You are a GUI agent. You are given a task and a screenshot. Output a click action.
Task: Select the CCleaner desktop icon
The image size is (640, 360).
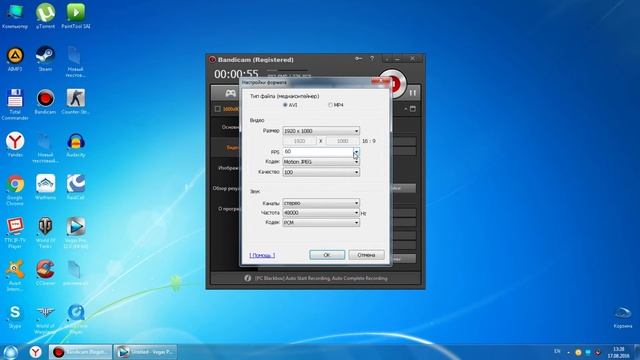[x=45, y=273]
